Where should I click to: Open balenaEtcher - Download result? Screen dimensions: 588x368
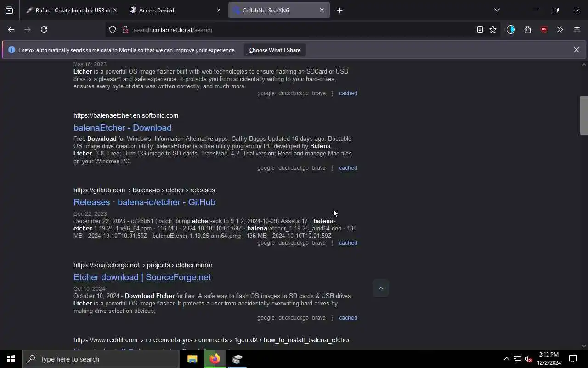[x=123, y=127]
